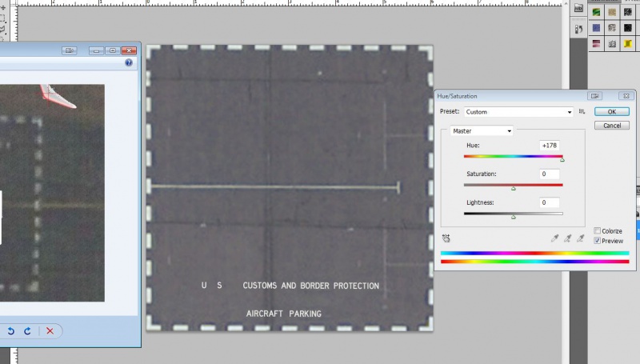This screenshot has width=640, height=364.
Task: Rotate clockwise in the left window
Action: click(27, 331)
